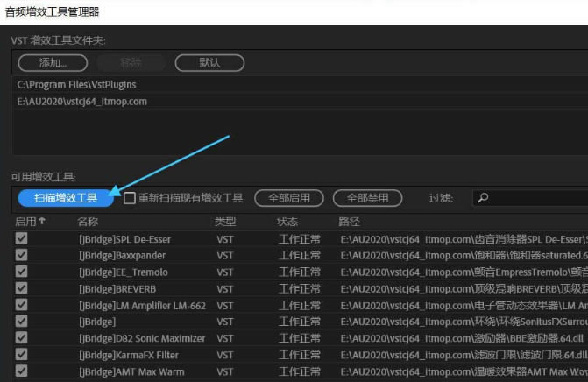Click the 扫描增效工具 button
The image size is (588, 382).
pos(66,198)
